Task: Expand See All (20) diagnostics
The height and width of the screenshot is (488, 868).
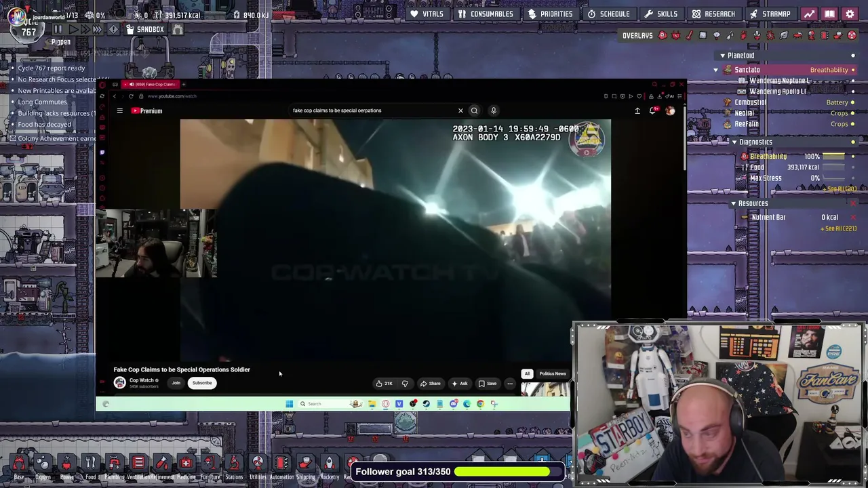Action: pos(841,188)
